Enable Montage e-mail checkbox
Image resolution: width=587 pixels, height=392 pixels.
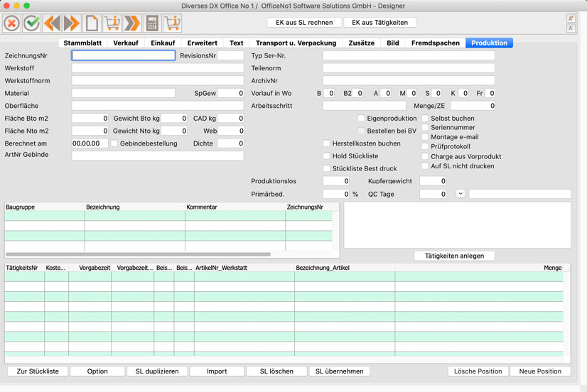coord(425,137)
